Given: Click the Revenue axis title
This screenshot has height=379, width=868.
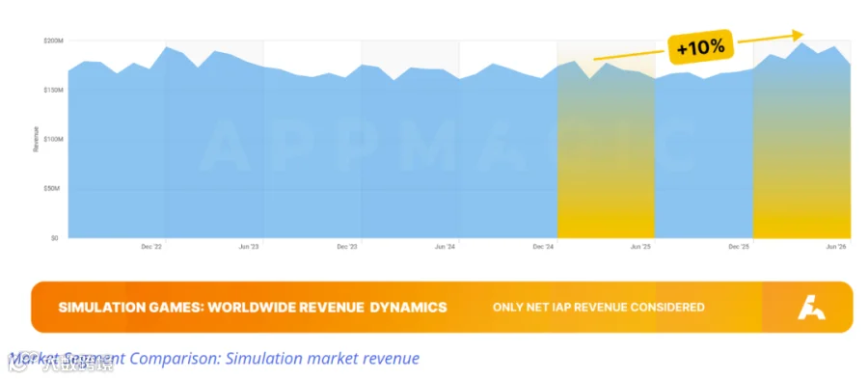Looking at the screenshot, I should click(x=36, y=140).
